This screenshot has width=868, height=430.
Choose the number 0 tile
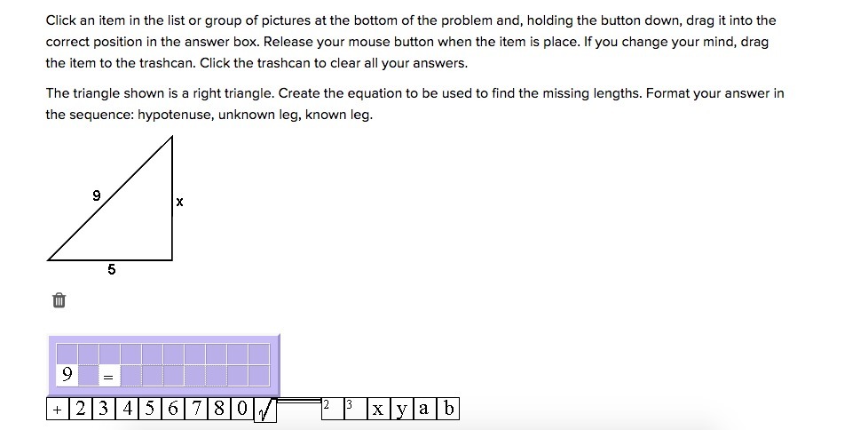point(242,410)
